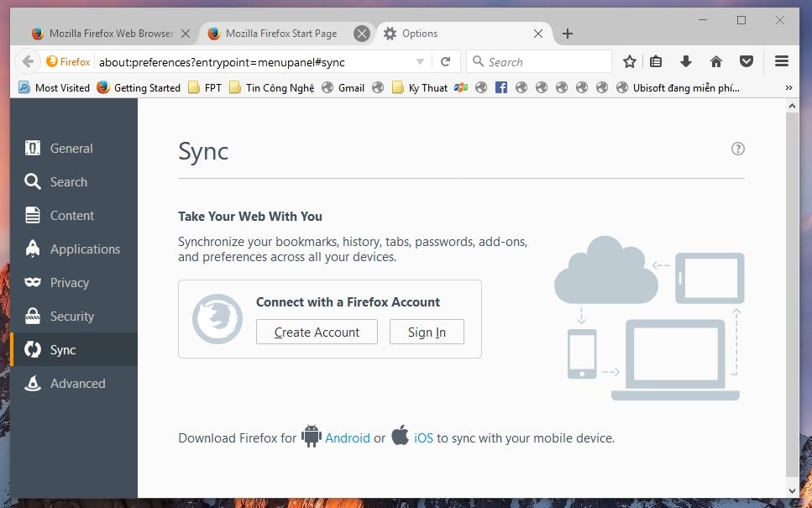The height and width of the screenshot is (508, 812).
Task: Open globe bookmark between FPT logo and Facebook
Action: pos(481,87)
